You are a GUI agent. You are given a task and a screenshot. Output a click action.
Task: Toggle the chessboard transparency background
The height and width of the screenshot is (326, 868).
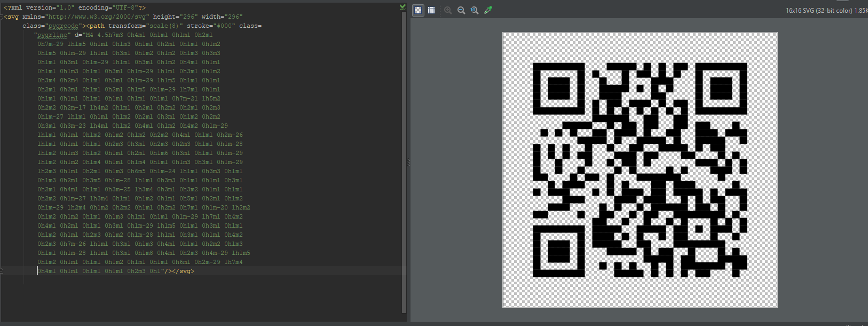(x=418, y=10)
